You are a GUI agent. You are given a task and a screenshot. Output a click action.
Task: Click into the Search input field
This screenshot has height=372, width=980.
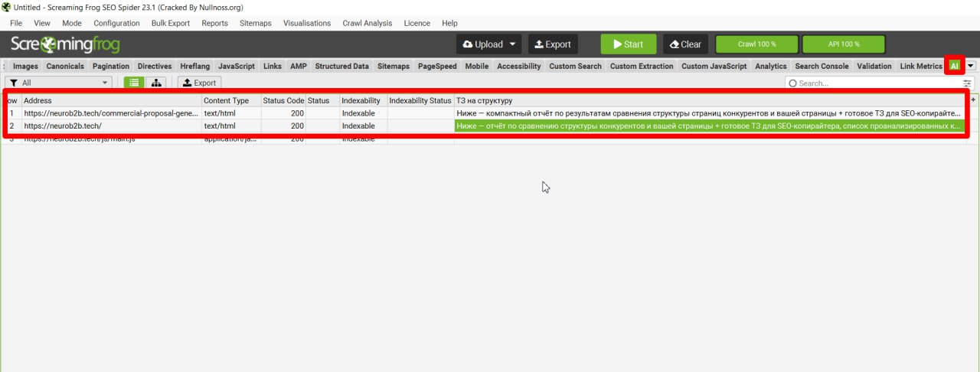[877, 83]
